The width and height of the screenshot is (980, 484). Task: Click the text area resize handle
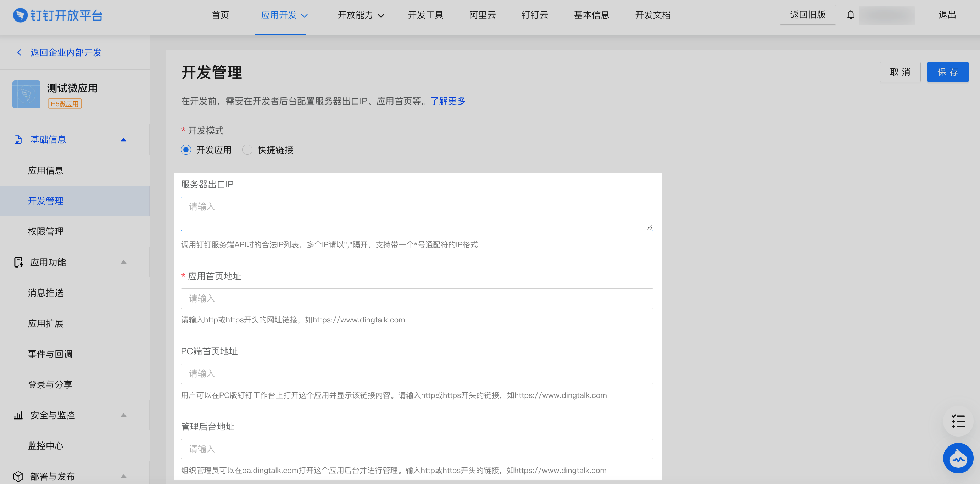click(650, 227)
